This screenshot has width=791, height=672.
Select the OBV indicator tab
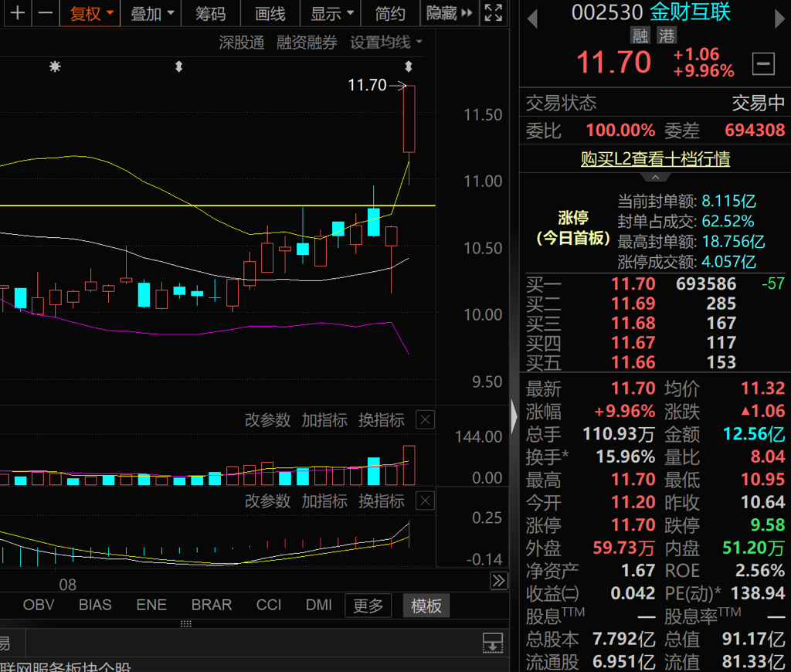point(39,605)
